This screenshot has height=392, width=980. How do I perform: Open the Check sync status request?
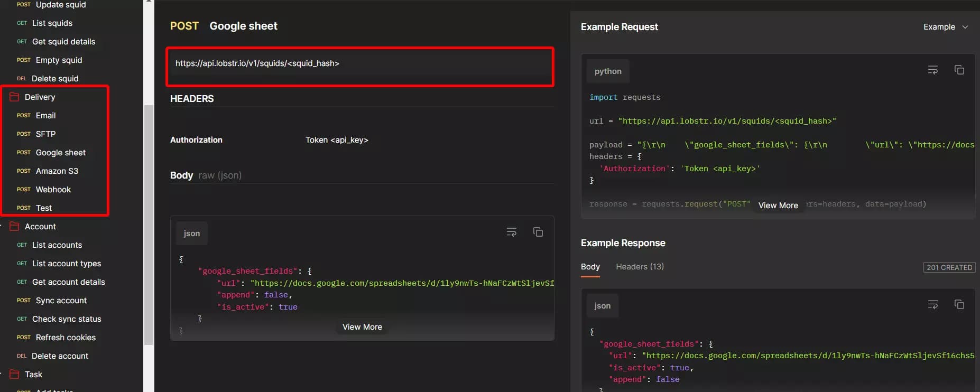(x=66, y=319)
